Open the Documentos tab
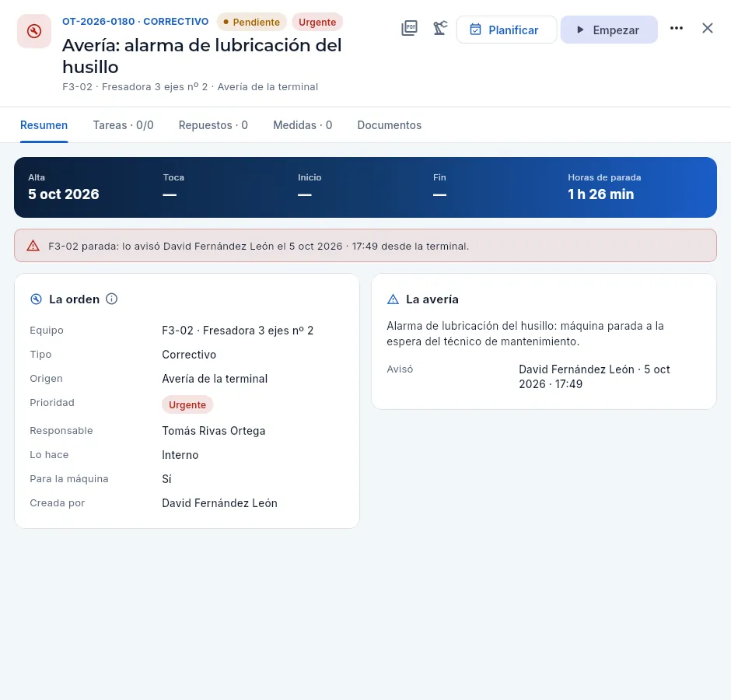Screen dimensions: 731x700 390,125
